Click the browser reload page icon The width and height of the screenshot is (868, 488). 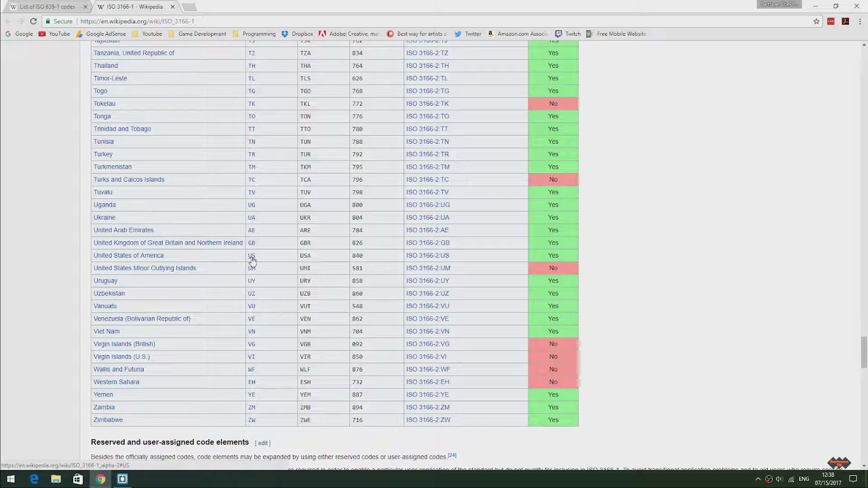pos(33,21)
